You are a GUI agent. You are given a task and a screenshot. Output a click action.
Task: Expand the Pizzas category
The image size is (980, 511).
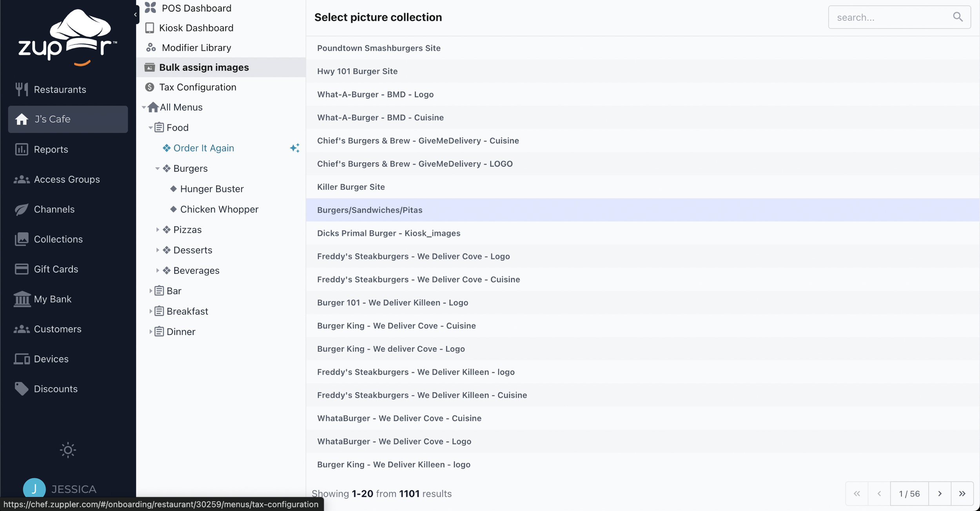click(157, 230)
